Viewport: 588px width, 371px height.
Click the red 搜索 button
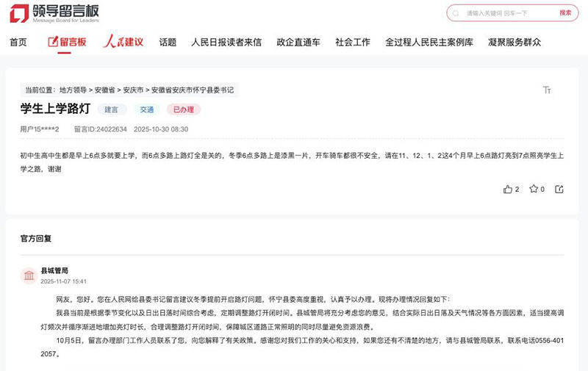tap(564, 13)
